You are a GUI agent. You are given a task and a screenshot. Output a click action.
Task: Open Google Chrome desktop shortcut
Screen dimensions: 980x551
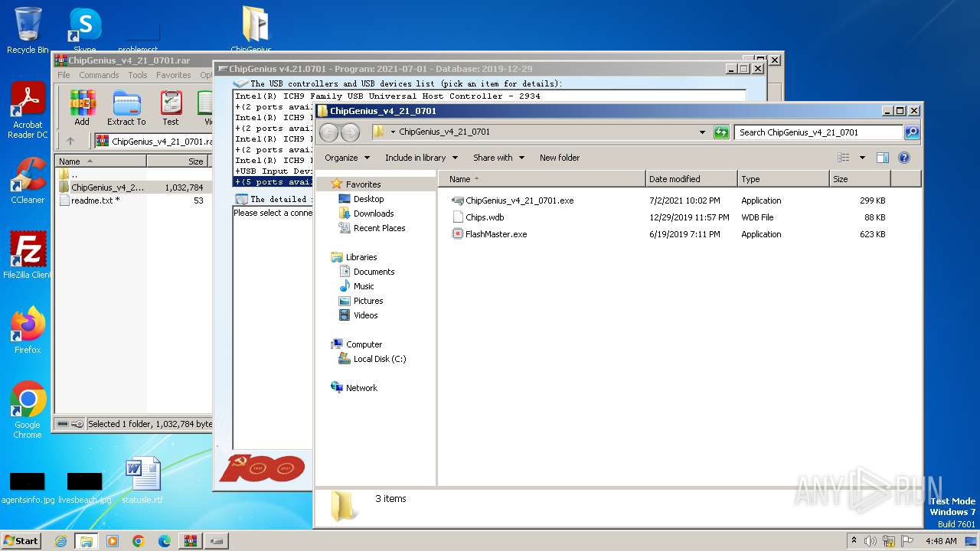(x=28, y=409)
